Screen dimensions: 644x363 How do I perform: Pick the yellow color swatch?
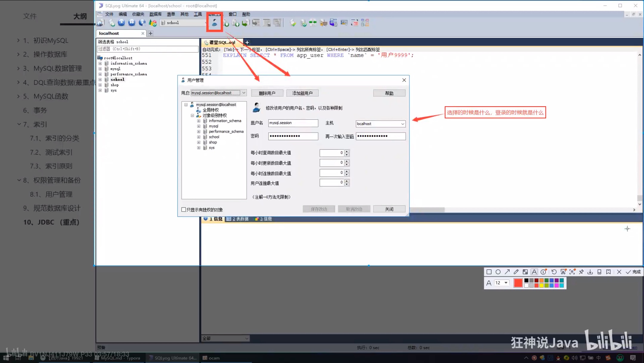pos(541,285)
